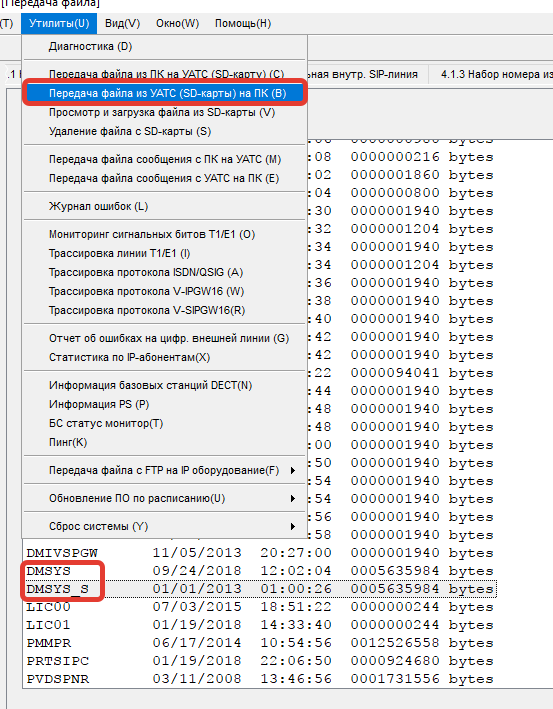Click time 20:27:00 in DMIVSPGW row

(x=296, y=553)
